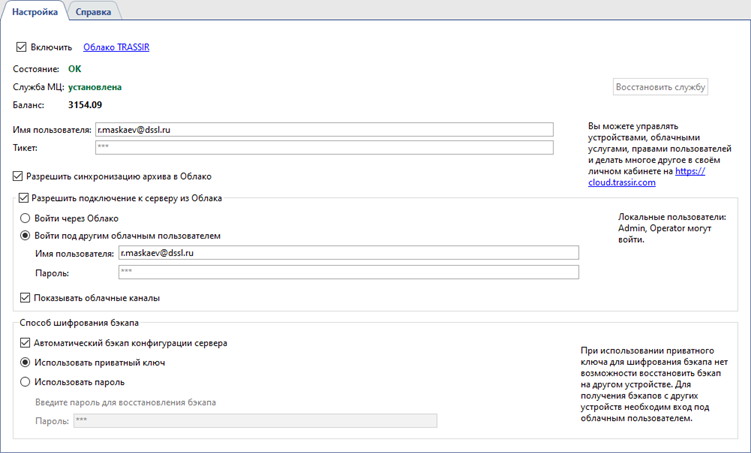Image resolution: width=751 pixels, height=453 pixels.
Task: Click the top Имя пользователя field
Action: coord(324,129)
